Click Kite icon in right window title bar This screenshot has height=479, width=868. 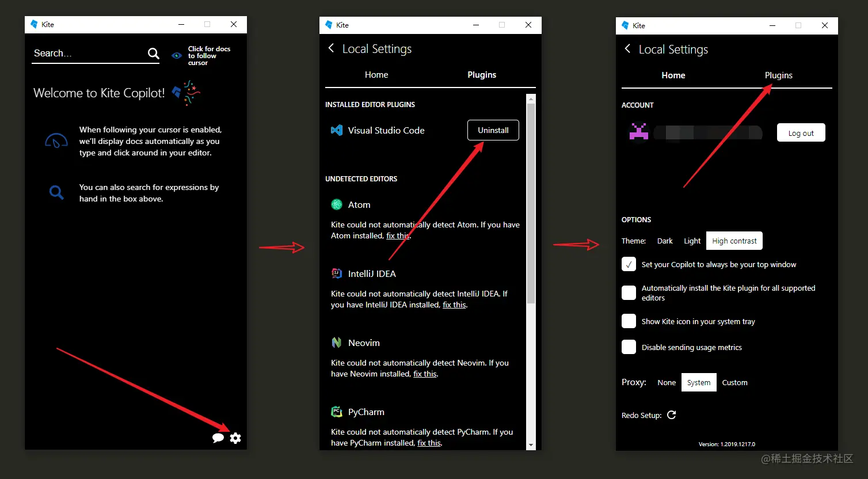[x=625, y=25]
